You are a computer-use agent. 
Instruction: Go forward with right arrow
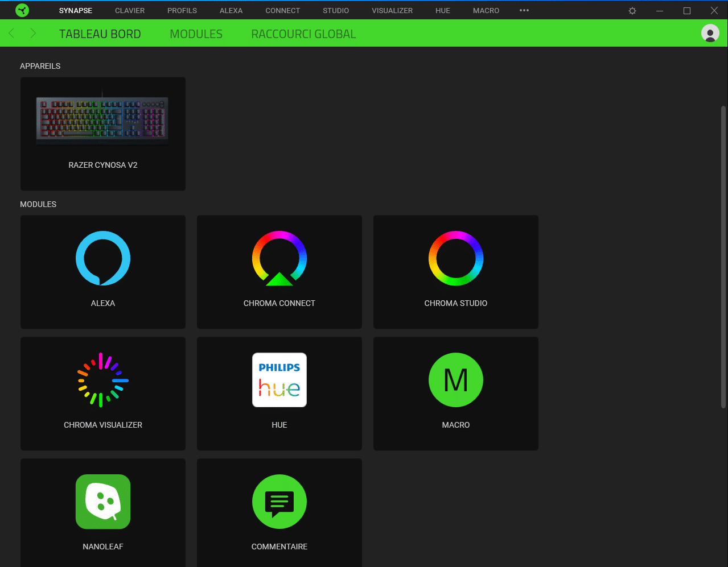(33, 34)
